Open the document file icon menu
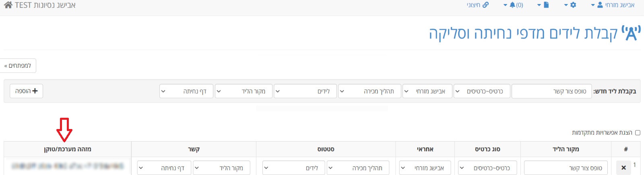Image resolution: width=644 pixels, height=175 pixels. (x=543, y=5)
